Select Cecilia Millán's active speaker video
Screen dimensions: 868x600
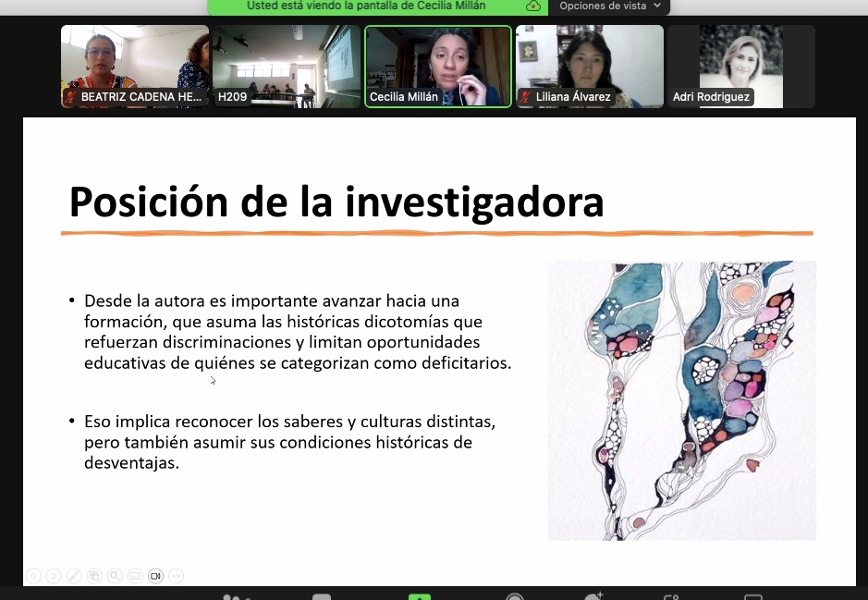[438, 67]
